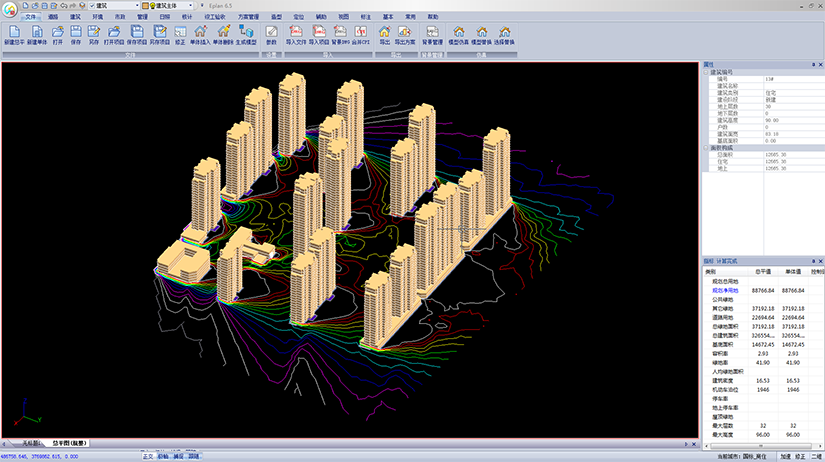The width and height of the screenshot is (825, 462).
Task: Click the 修正 button in status bar
Action: click(800, 456)
